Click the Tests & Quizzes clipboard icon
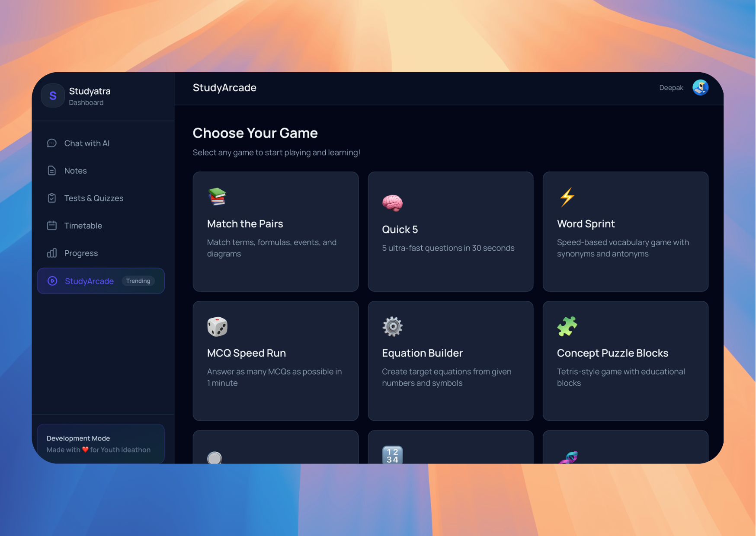This screenshot has height=536, width=756. click(52, 198)
